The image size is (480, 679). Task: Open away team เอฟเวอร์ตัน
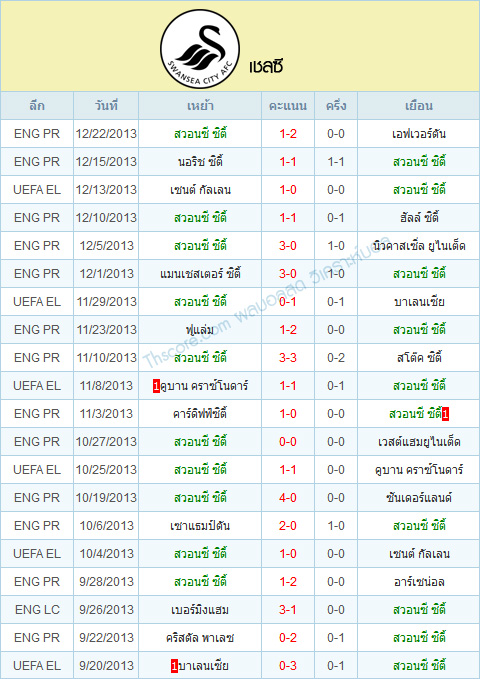point(419,134)
